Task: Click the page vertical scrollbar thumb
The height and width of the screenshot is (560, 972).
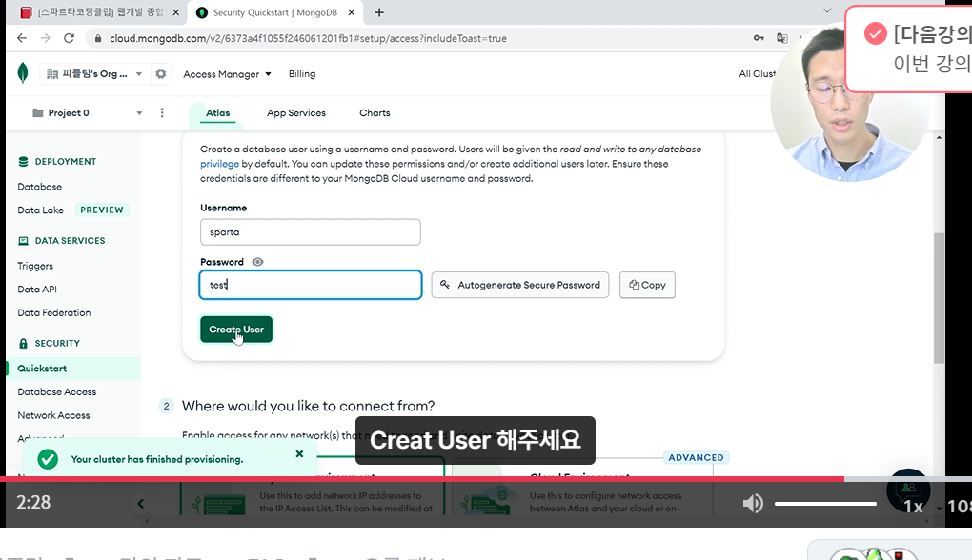Action: pyautogui.click(x=940, y=299)
